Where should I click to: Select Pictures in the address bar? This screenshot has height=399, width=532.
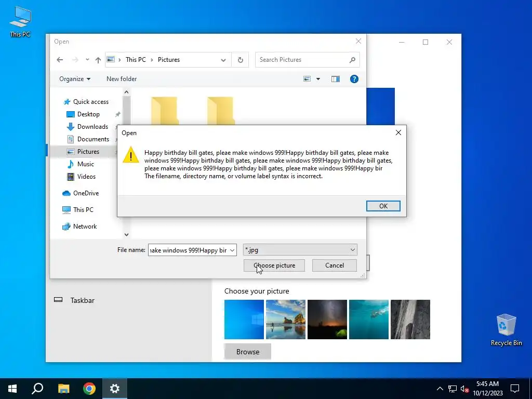point(169,60)
